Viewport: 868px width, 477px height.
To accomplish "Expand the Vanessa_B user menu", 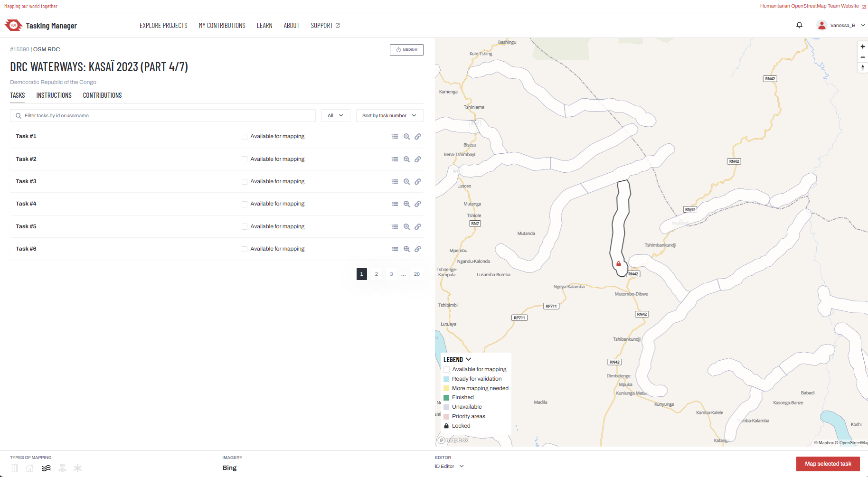I will click(841, 25).
